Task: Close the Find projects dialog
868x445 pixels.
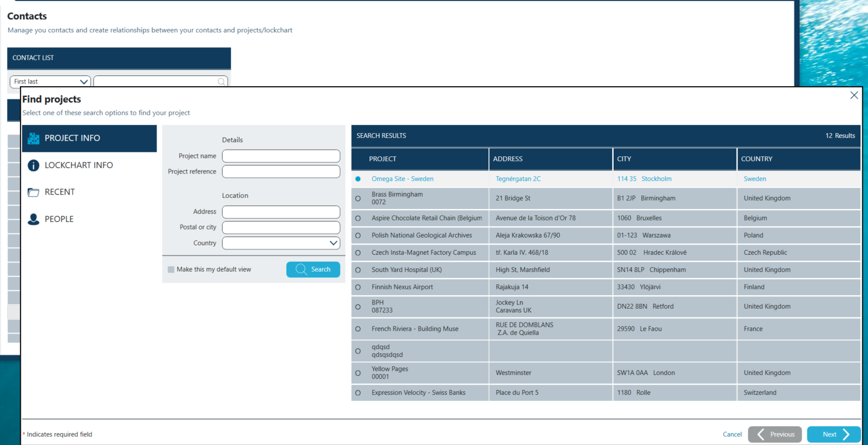Action: click(x=854, y=95)
